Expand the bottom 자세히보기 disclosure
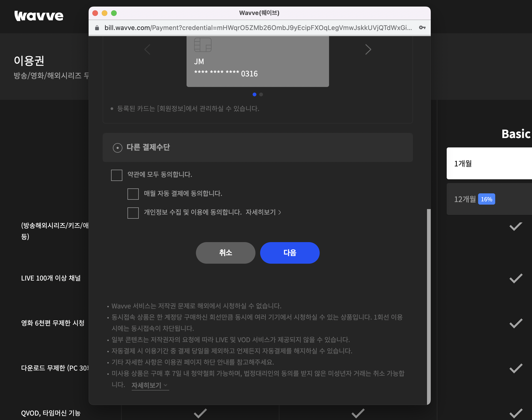This screenshot has width=532, height=420. click(147, 385)
